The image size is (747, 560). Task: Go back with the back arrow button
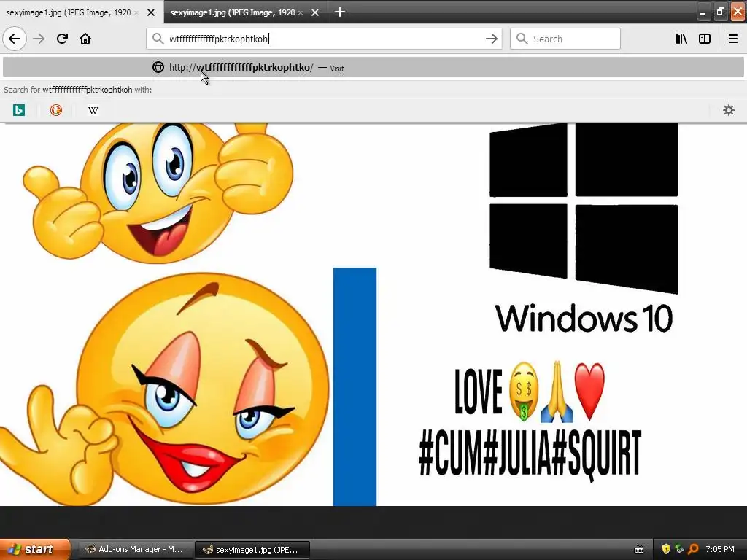click(x=15, y=39)
